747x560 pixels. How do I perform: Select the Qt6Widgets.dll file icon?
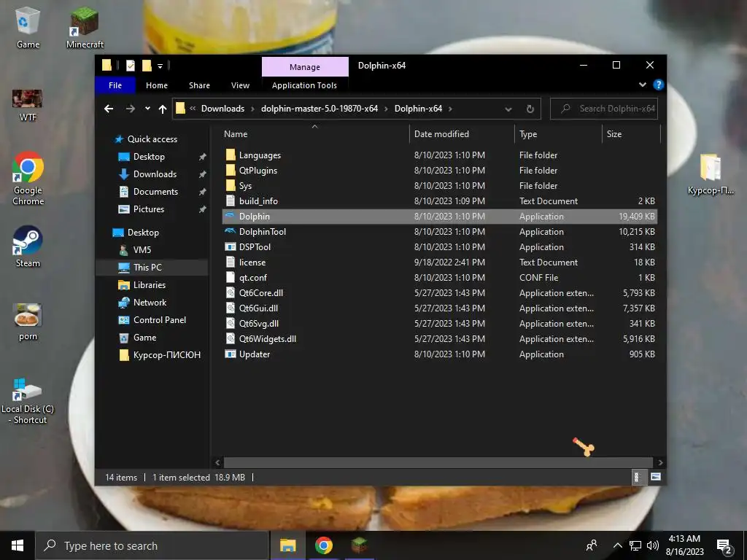click(x=231, y=338)
